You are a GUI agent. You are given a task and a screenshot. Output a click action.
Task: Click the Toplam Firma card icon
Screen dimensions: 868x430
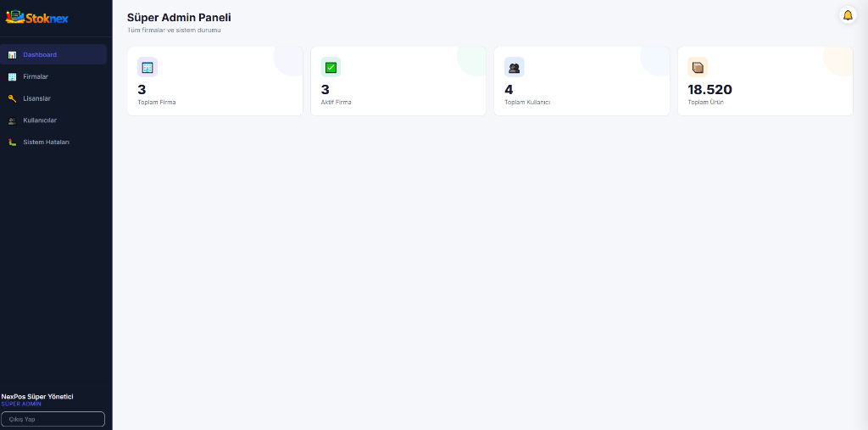pos(147,67)
